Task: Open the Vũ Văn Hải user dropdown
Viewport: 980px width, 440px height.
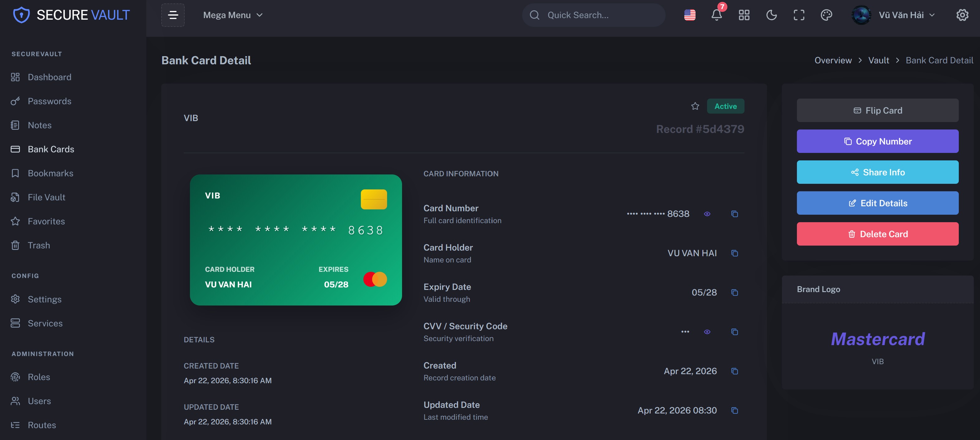Action: coord(893,15)
